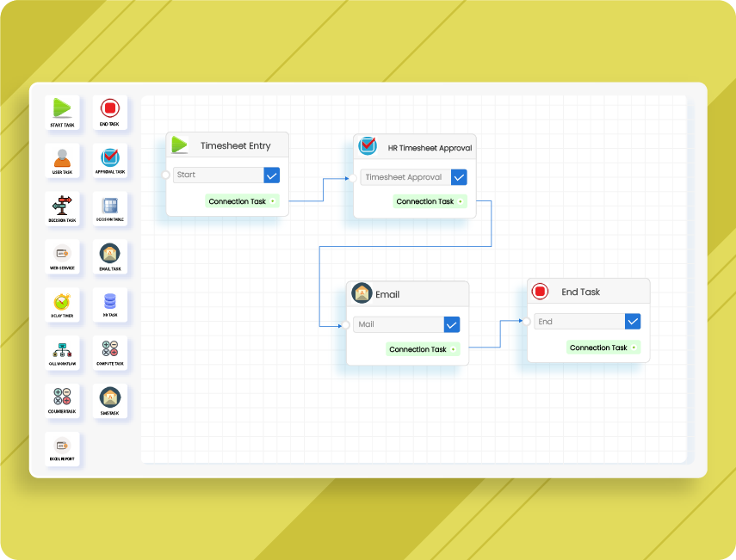Image resolution: width=736 pixels, height=560 pixels.
Task: Toggle the blue checkbox on Timesheet Entry node
Action: tap(272, 175)
